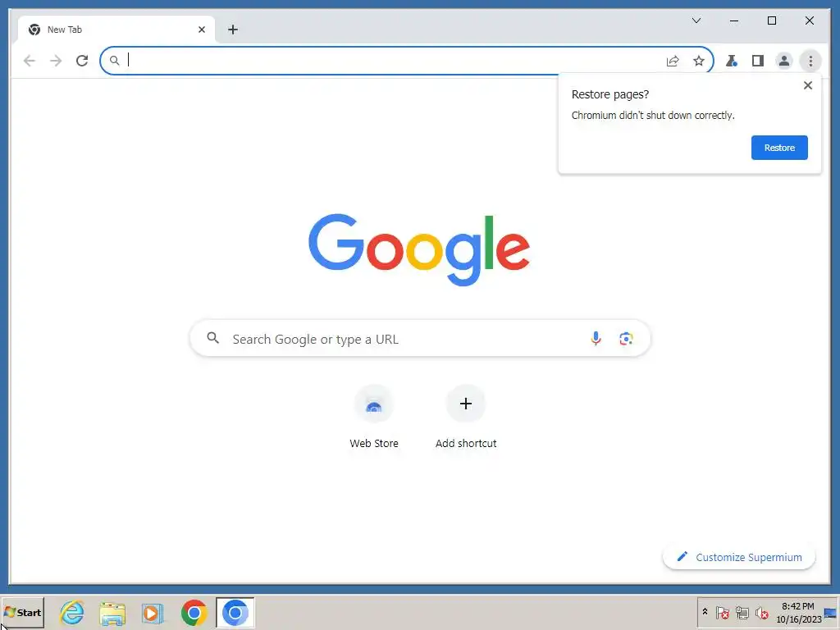Click the Restore button
The height and width of the screenshot is (630, 840).
point(779,148)
